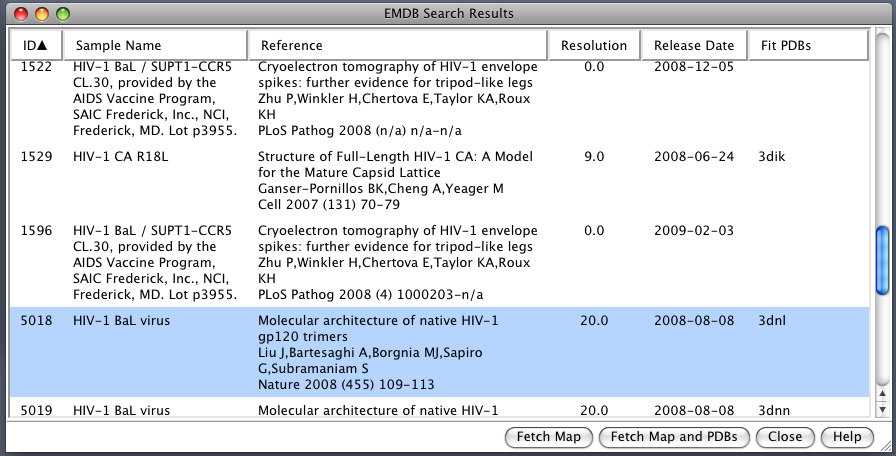Click the scrollbar up arrow
The height and width of the screenshot is (456, 896).
882,392
